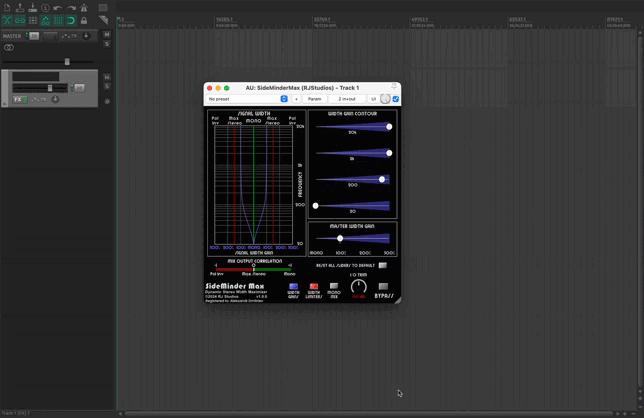Open the master track envelope TR button
Image resolution: width=644 pixels, height=418 pixels.
coord(69,36)
